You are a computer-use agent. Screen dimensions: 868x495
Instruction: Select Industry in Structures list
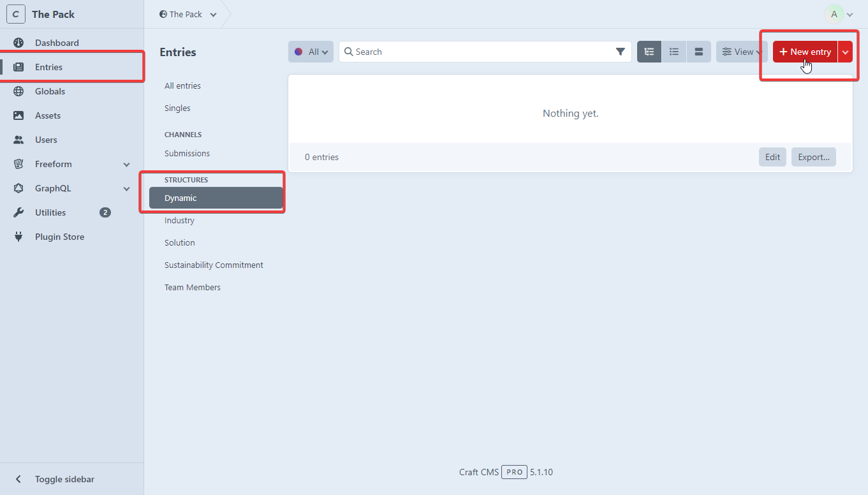(x=179, y=220)
